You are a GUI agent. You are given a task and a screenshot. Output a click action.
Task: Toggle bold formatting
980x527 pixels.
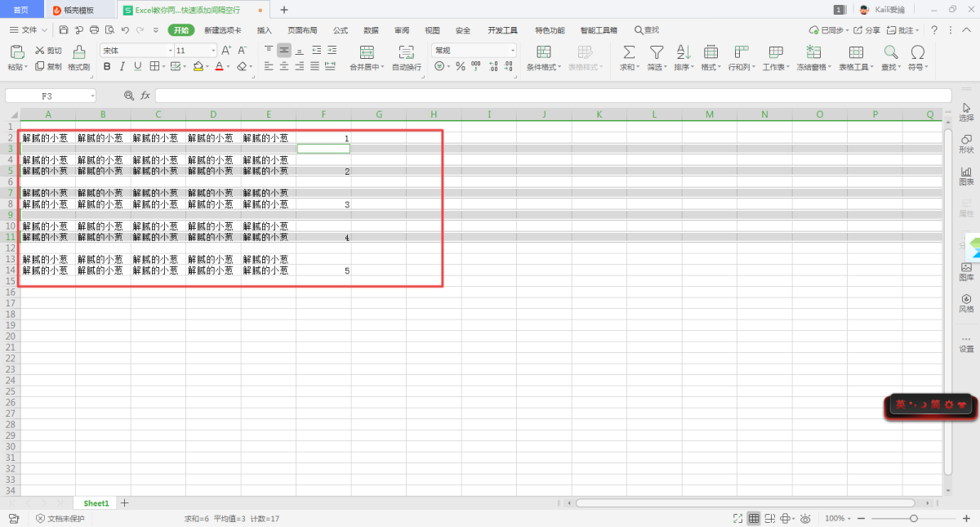(107, 67)
